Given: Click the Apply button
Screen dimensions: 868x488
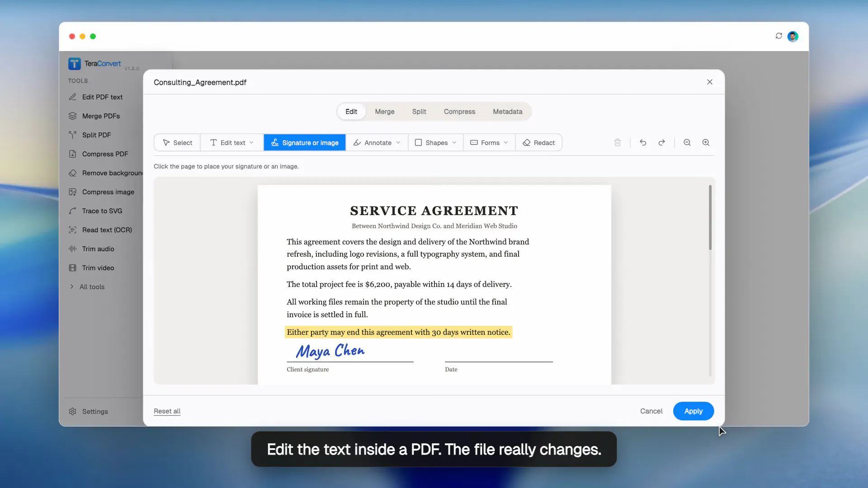Looking at the screenshot, I should coord(693,411).
